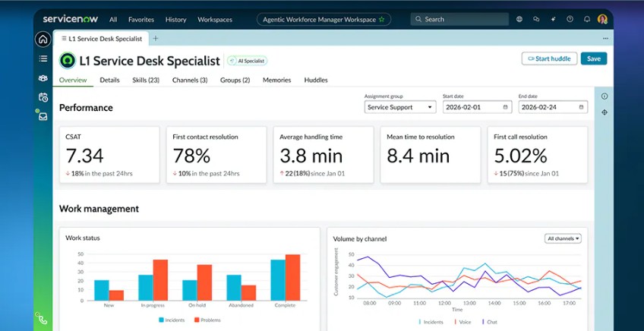Image resolution: width=644 pixels, height=331 pixels.
Task: Open the Workspaces menu in header
Action: click(x=215, y=19)
